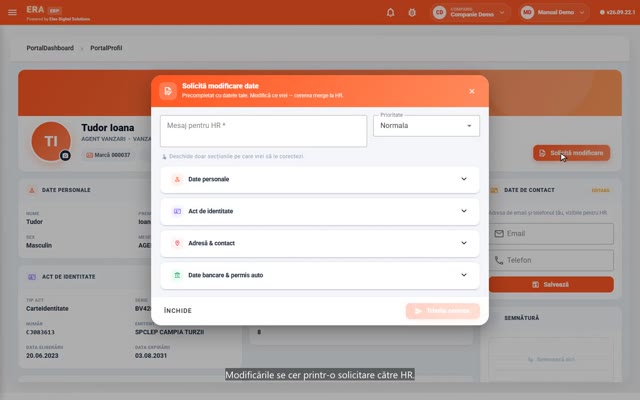Focus the Telefon field in Date de contact
This screenshot has height=400, width=640.
(551, 260)
